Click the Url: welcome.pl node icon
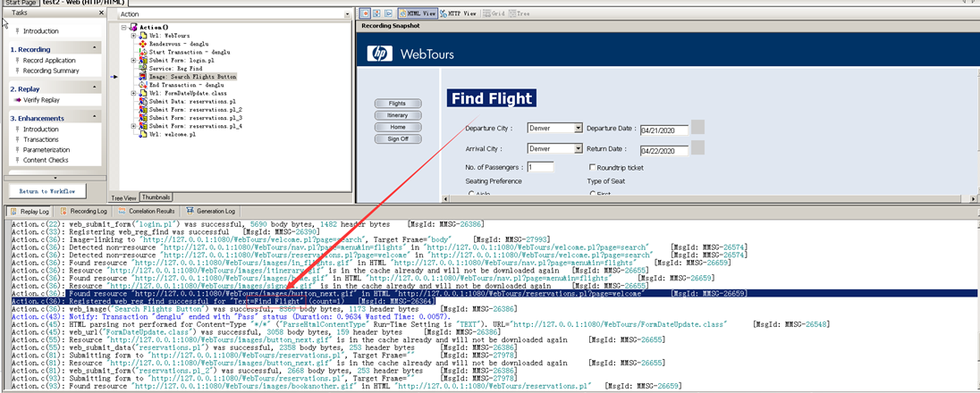This screenshot has height=393, width=980. tap(143, 134)
